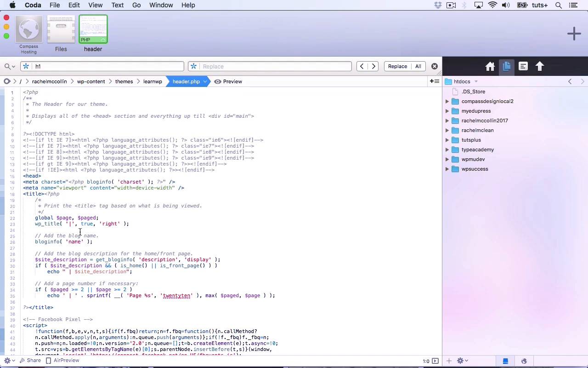
Task: Go to previous search match
Action: 362,66
